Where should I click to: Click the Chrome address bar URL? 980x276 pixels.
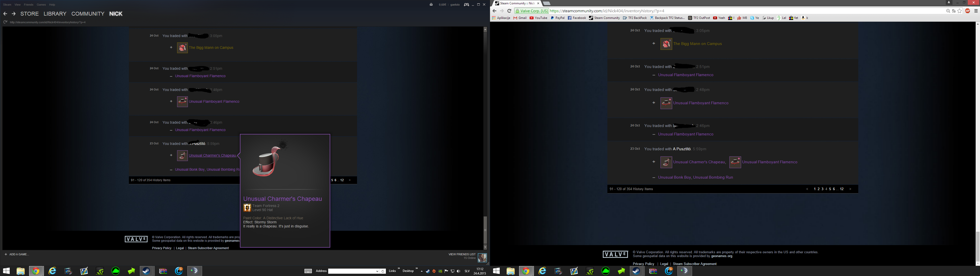(x=607, y=11)
